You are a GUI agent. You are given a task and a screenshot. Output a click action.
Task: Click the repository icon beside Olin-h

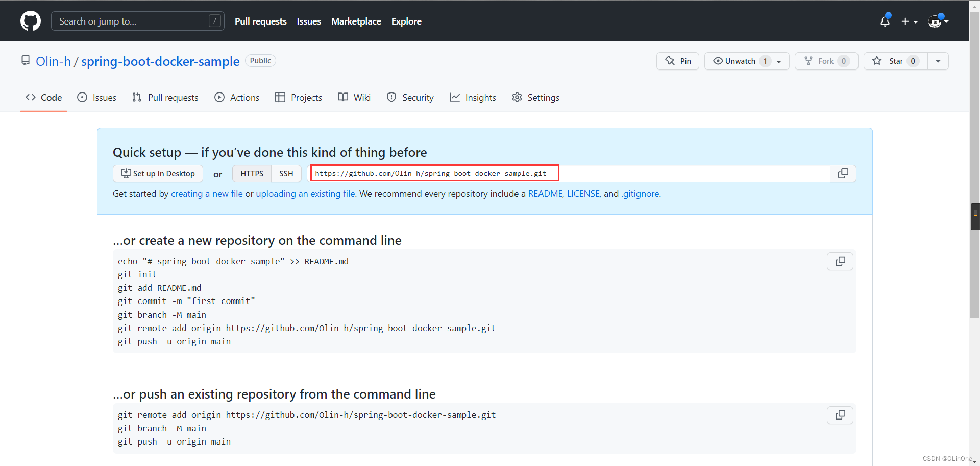point(26,61)
